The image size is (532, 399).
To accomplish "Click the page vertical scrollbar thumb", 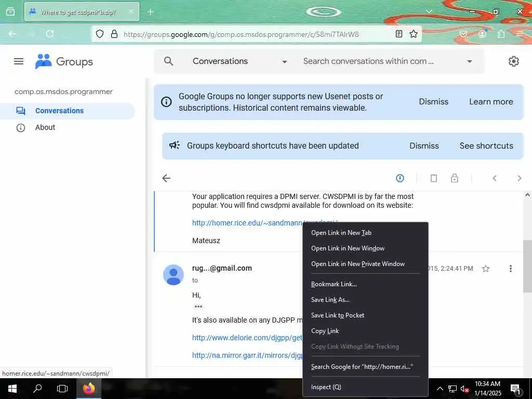I will click(527, 267).
